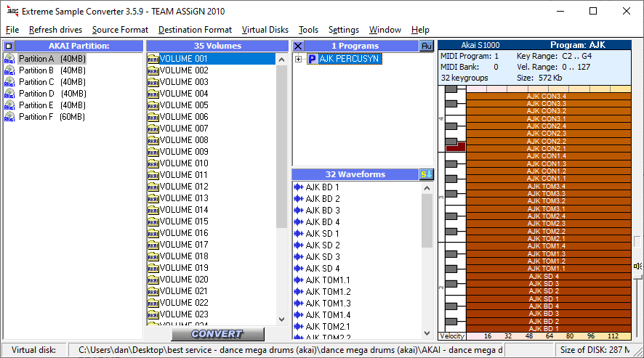Screen dimensions: 644x358
Task: Open the Virtual Disks menu
Action: (x=265, y=30)
